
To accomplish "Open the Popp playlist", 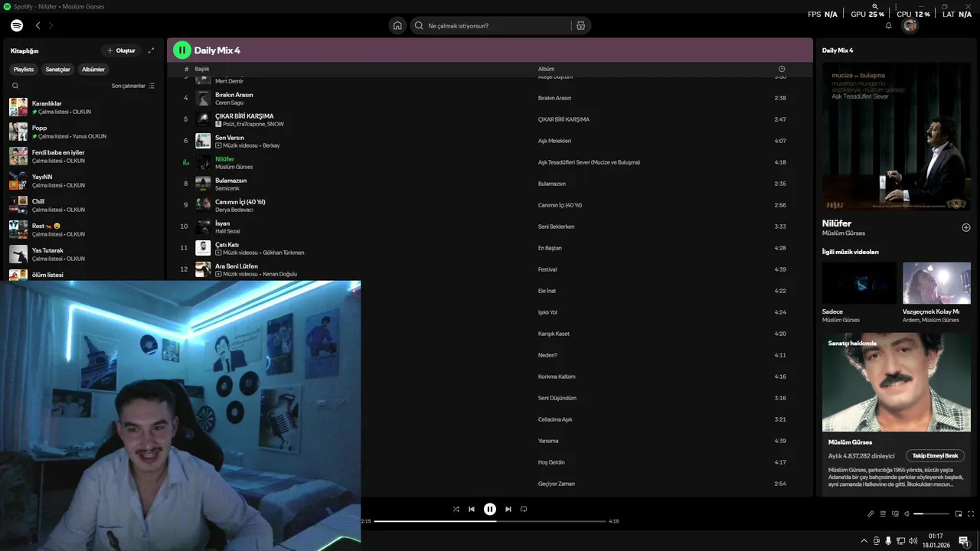I will click(x=84, y=132).
